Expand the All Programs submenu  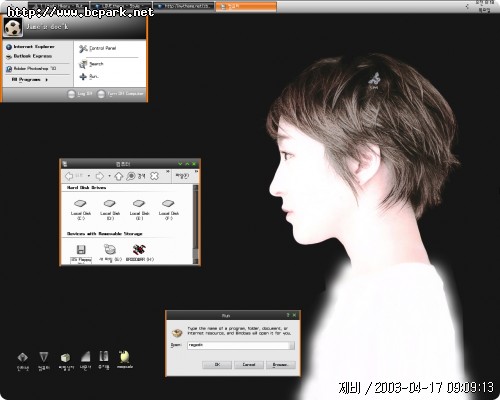point(30,80)
